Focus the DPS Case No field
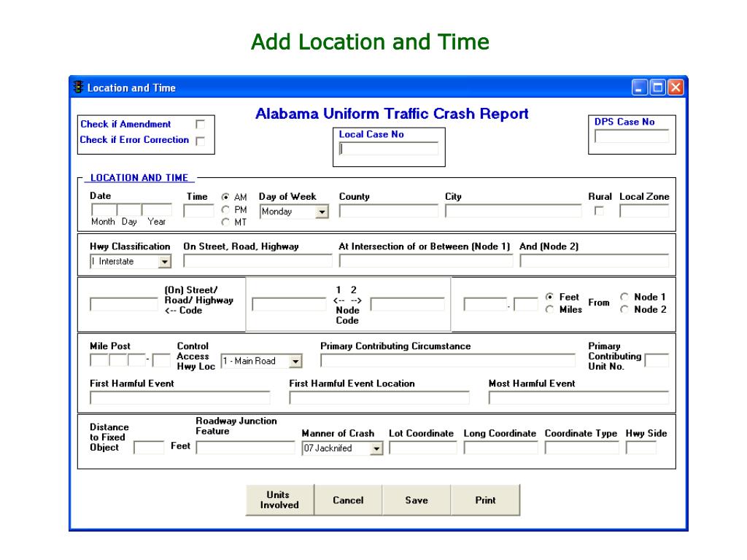The image size is (747, 560). 632,136
